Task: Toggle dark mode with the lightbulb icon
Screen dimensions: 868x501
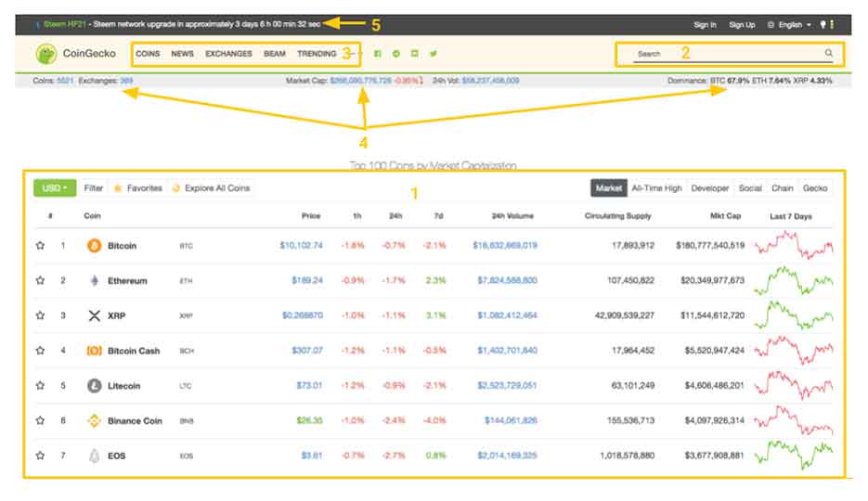Action: click(x=823, y=24)
